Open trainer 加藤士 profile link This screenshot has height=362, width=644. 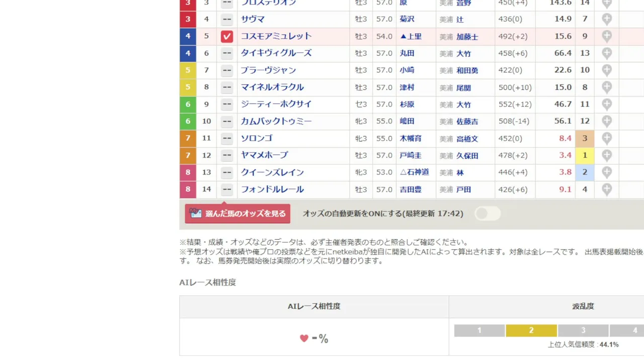pos(467,37)
